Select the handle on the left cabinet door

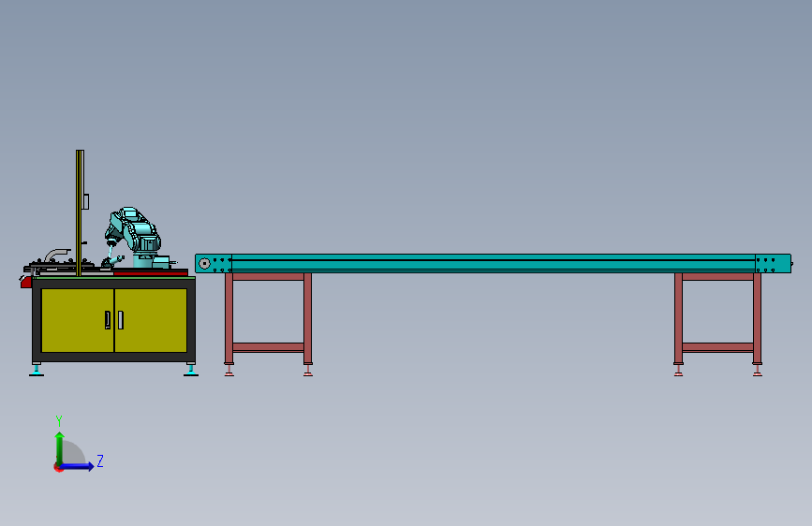(108, 320)
